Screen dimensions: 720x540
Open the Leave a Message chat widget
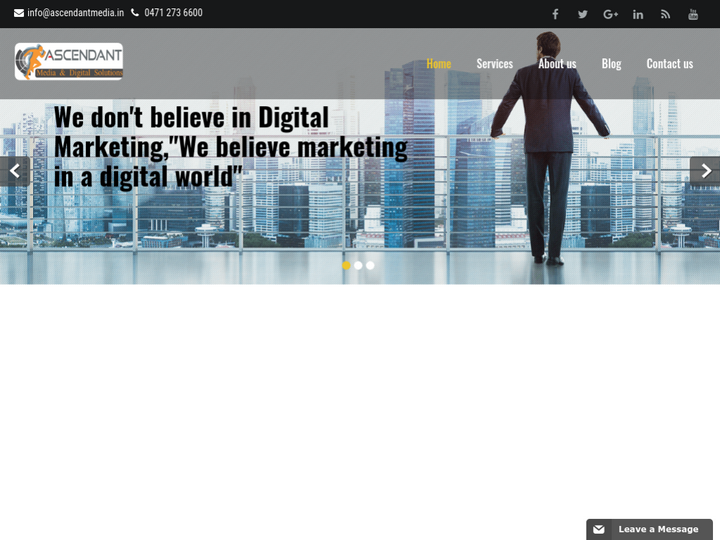tap(649, 529)
